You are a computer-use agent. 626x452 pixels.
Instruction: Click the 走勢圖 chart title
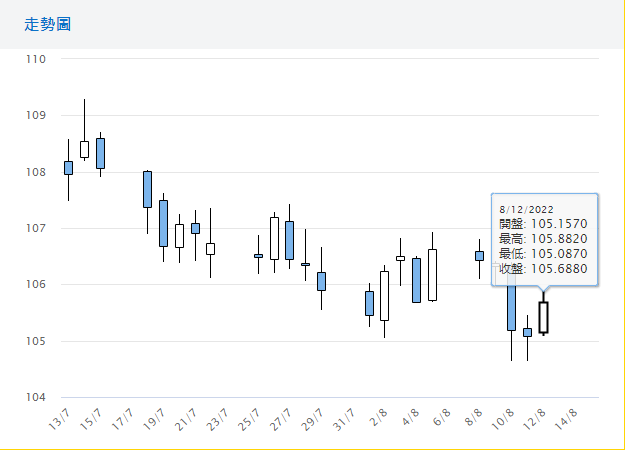[x=48, y=24]
